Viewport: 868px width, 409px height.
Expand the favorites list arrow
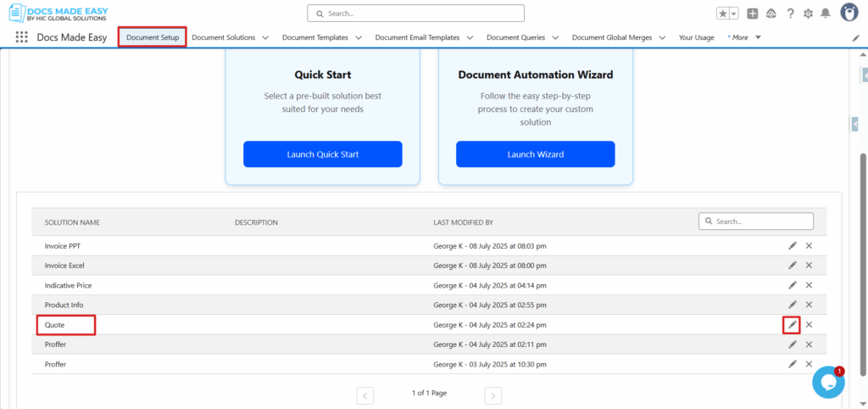click(734, 14)
